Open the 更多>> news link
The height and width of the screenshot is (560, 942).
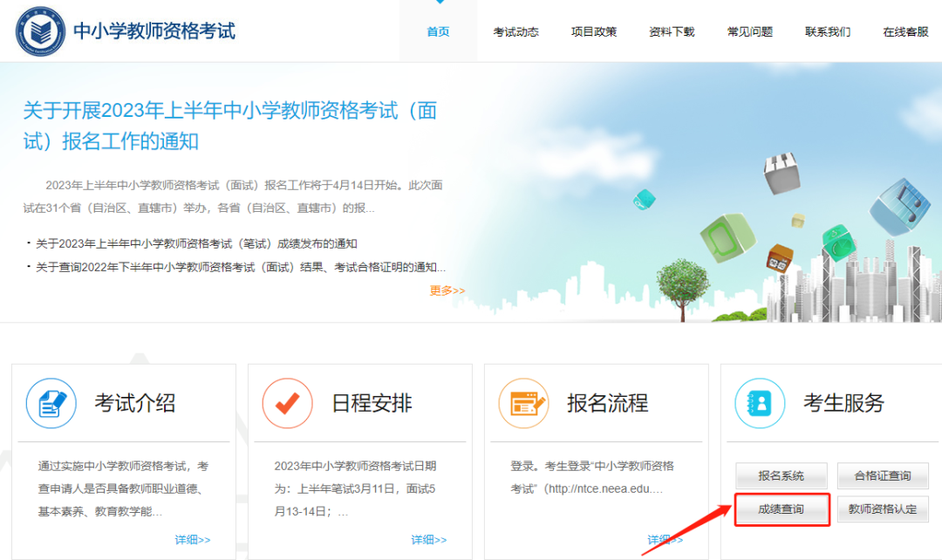click(447, 290)
